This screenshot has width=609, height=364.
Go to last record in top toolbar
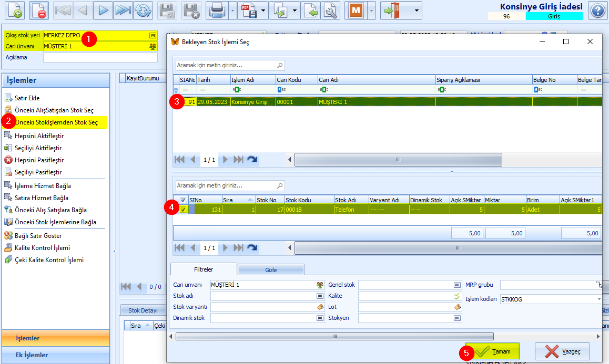pos(123,11)
